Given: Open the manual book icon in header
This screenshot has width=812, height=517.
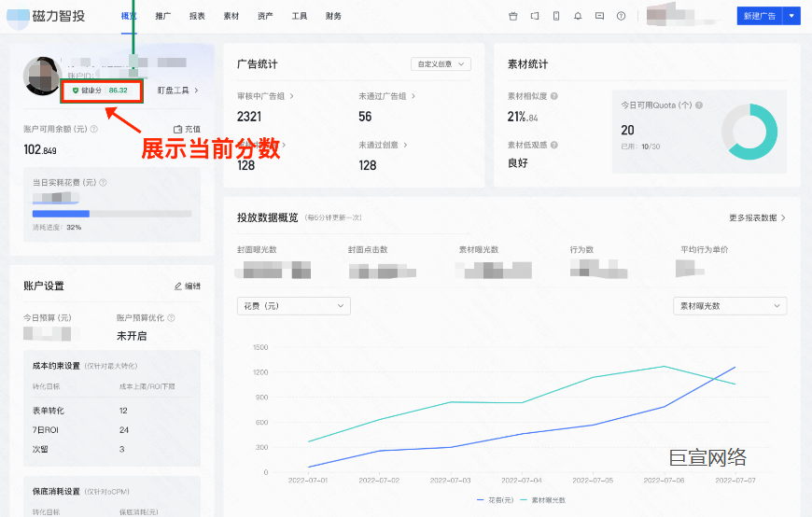Looking at the screenshot, I should (535, 16).
